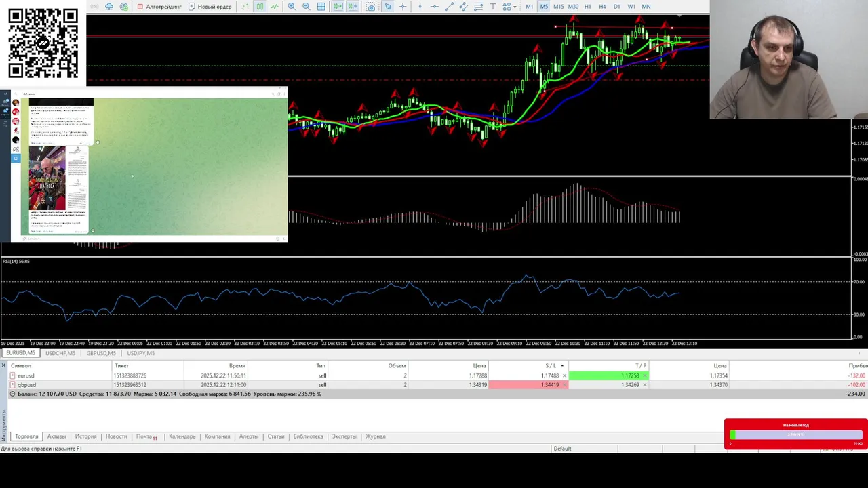Select the horizontal line drawing tool

point(434,6)
